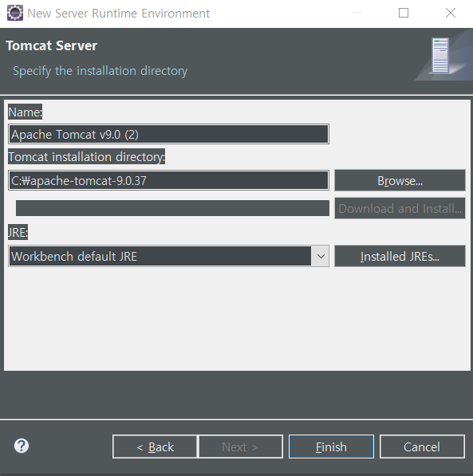Cancel the new server runtime dialog
The image size is (473, 476).
coord(422,446)
